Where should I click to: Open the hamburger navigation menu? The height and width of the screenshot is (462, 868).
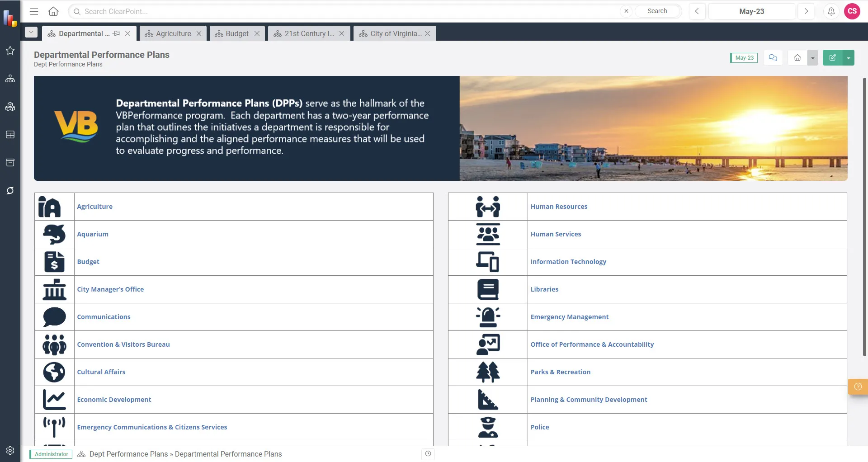point(34,11)
